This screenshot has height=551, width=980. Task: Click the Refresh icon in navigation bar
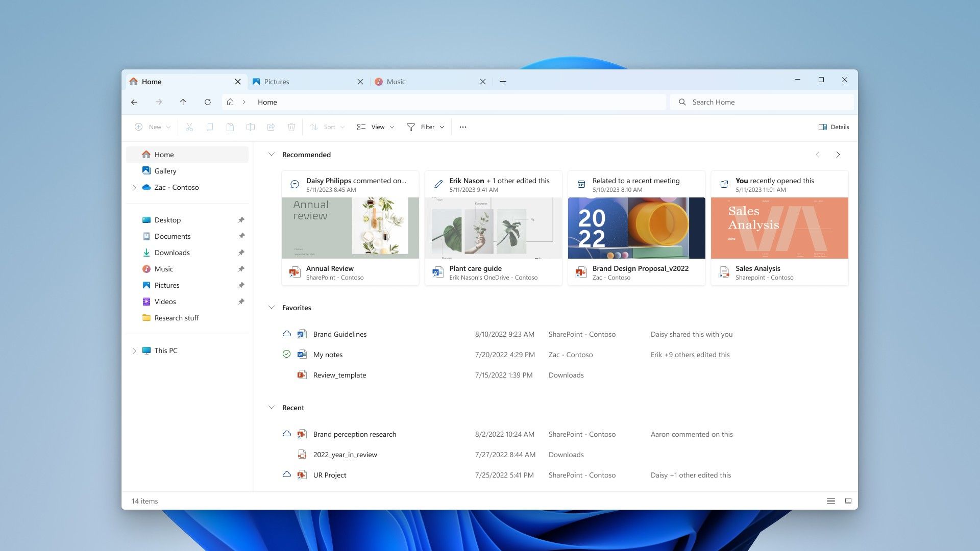(208, 102)
